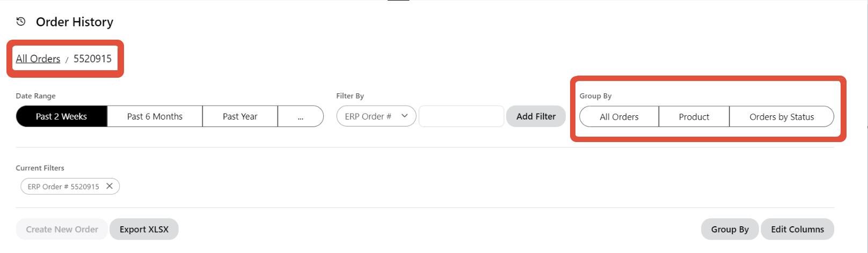Focus the filter value text field
868x253 pixels.
[x=461, y=116]
